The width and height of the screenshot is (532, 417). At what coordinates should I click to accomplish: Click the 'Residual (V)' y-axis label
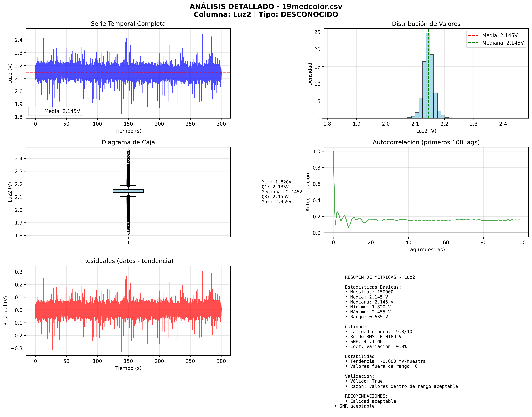click(6, 311)
